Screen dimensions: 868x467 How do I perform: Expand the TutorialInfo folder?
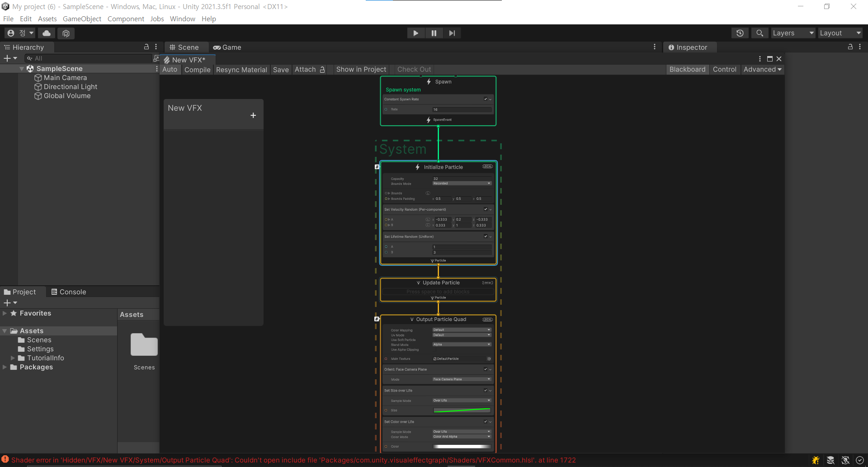[13, 358]
